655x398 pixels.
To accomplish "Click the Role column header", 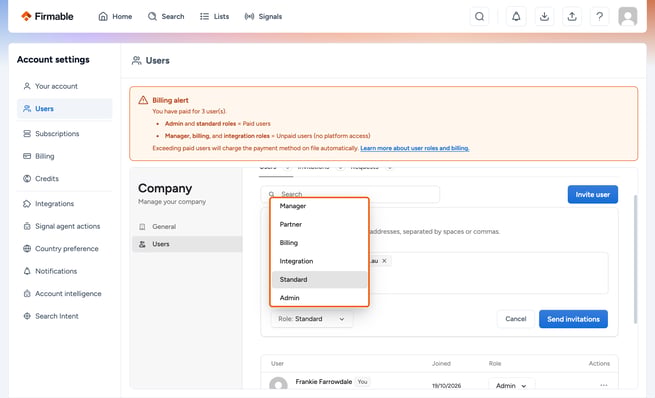I will [x=495, y=364].
